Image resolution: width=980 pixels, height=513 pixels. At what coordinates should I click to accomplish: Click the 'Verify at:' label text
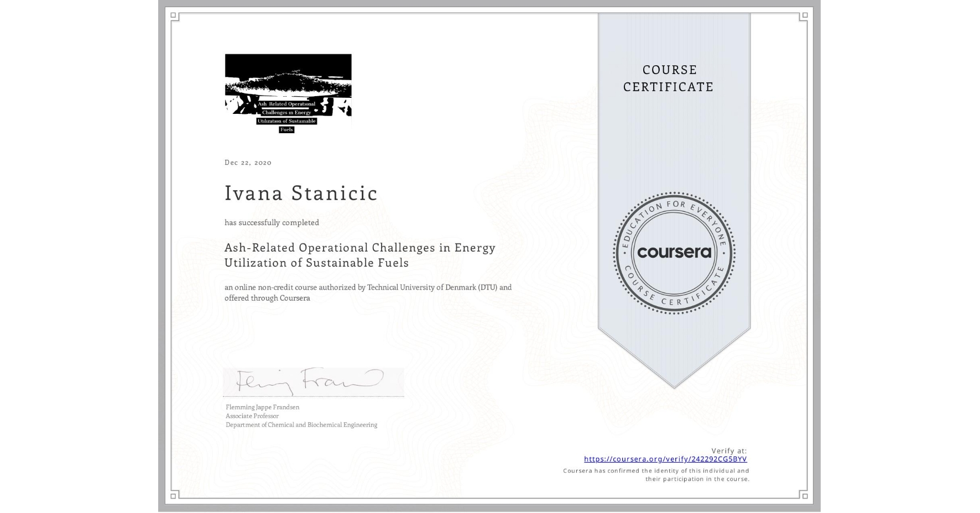tap(728, 450)
